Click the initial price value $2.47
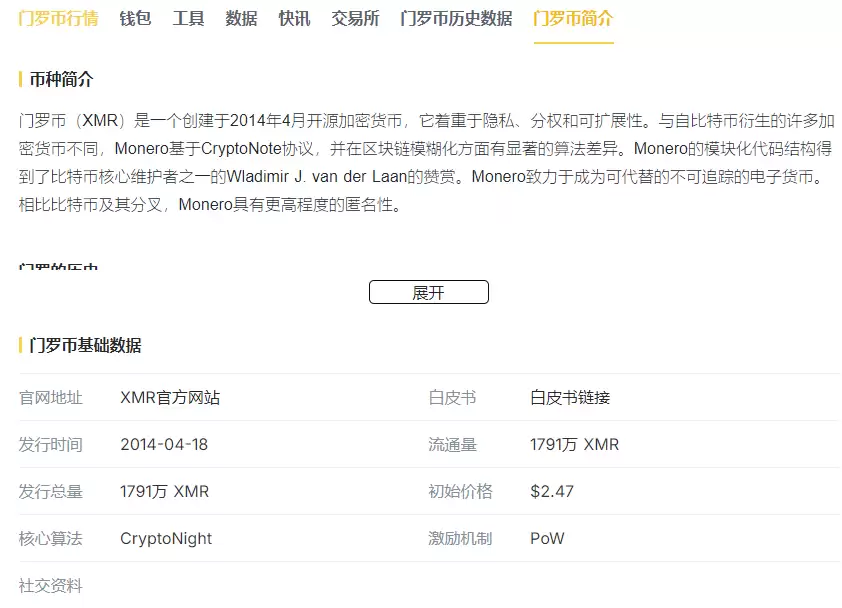Screen dimensions: 842x608 tap(552, 491)
